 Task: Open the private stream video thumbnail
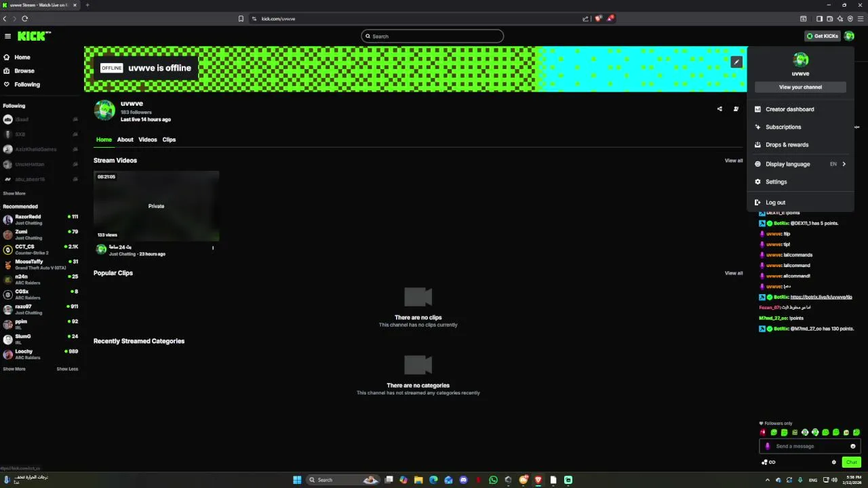click(156, 206)
